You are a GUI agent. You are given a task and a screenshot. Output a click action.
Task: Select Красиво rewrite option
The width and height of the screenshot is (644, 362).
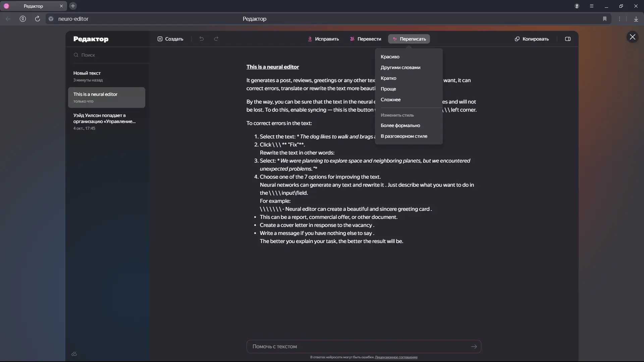click(x=390, y=57)
